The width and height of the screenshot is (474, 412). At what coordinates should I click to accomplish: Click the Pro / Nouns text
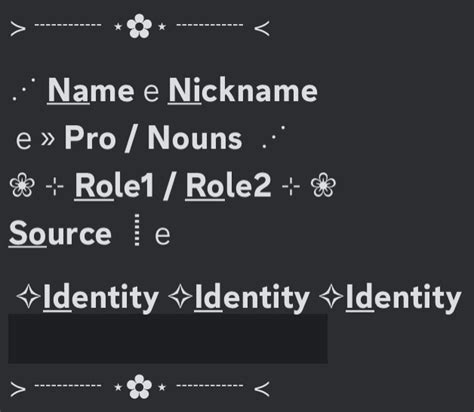point(153,138)
